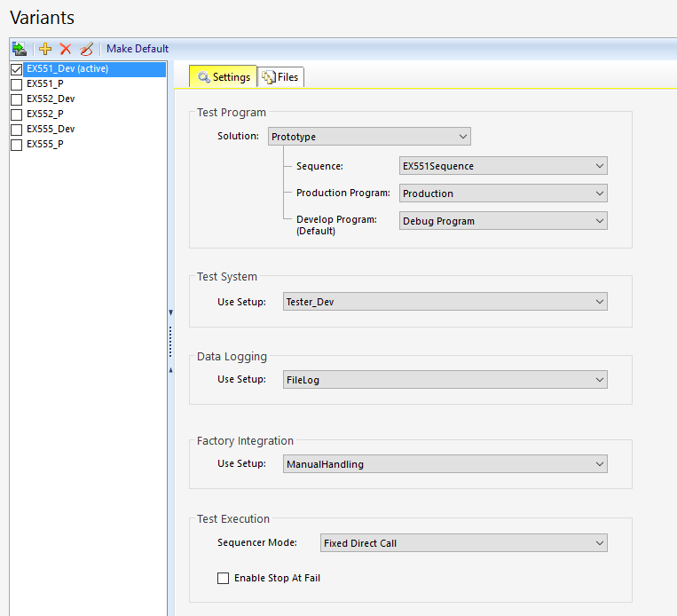Viewport: 677px width, 616px height.
Task: Uncheck the EX551_Dev checkbox
Action: click(16, 69)
